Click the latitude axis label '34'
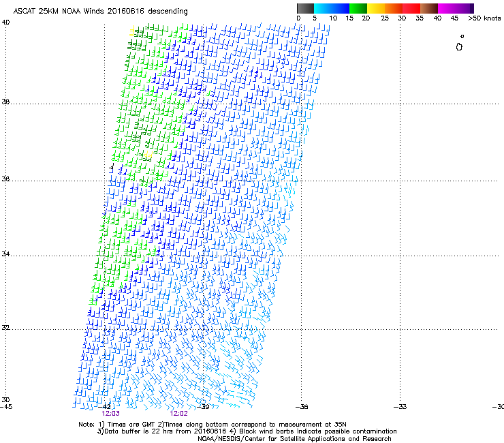Screen dimensions: 504x443 pos(5,254)
